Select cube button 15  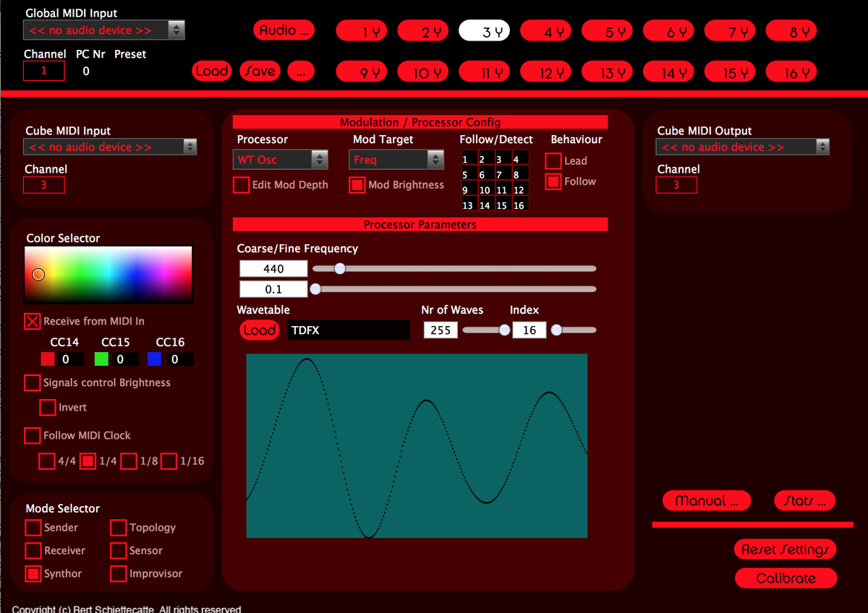(731, 72)
